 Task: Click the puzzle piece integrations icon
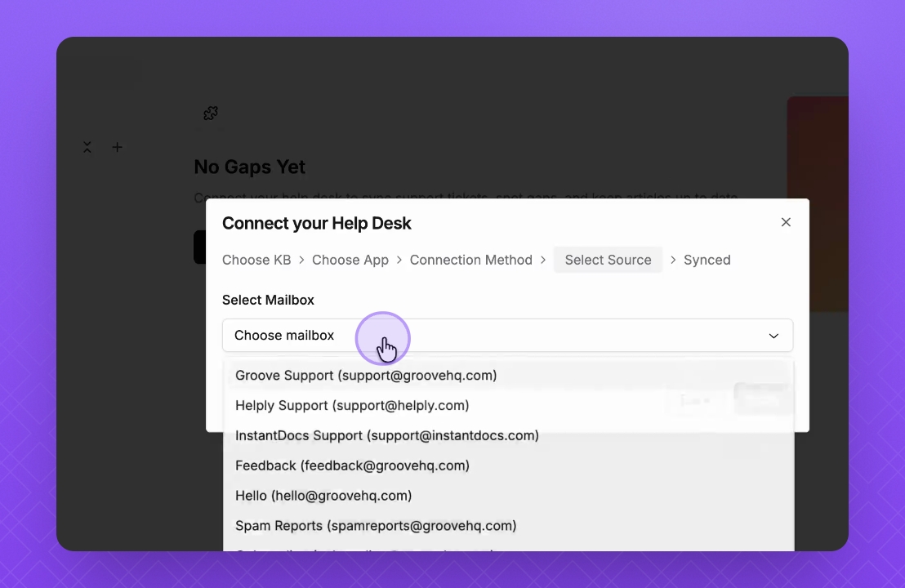click(211, 114)
